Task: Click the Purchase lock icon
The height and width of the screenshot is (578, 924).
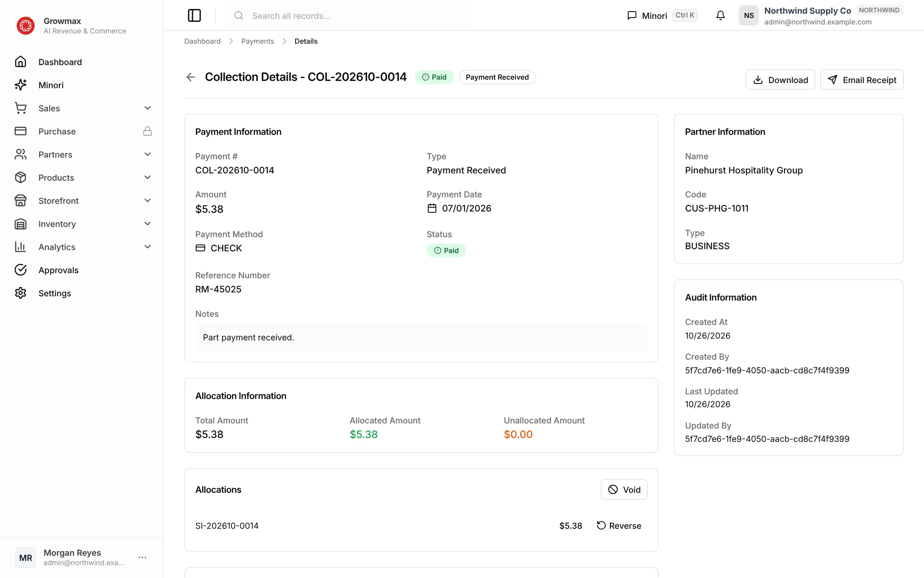Action: point(148,131)
